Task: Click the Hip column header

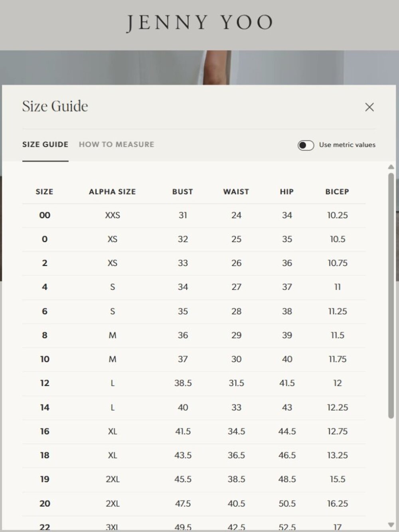Action: tap(287, 192)
